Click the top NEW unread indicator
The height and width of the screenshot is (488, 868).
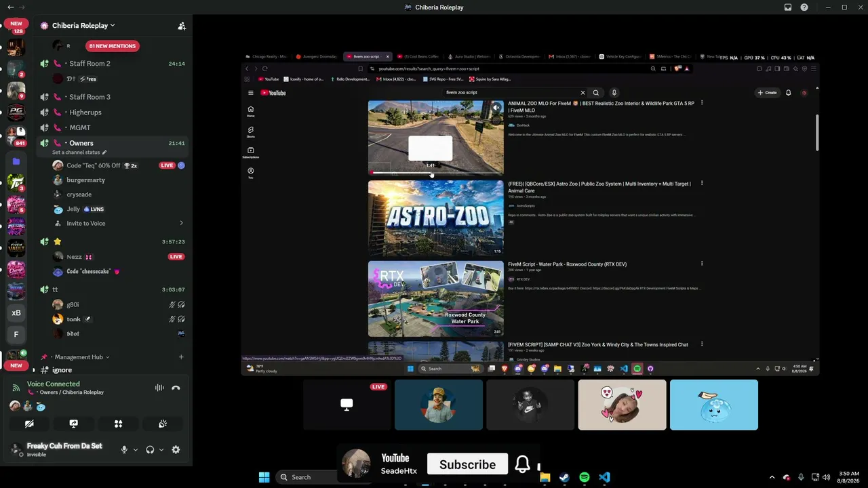pyautogui.click(x=16, y=24)
